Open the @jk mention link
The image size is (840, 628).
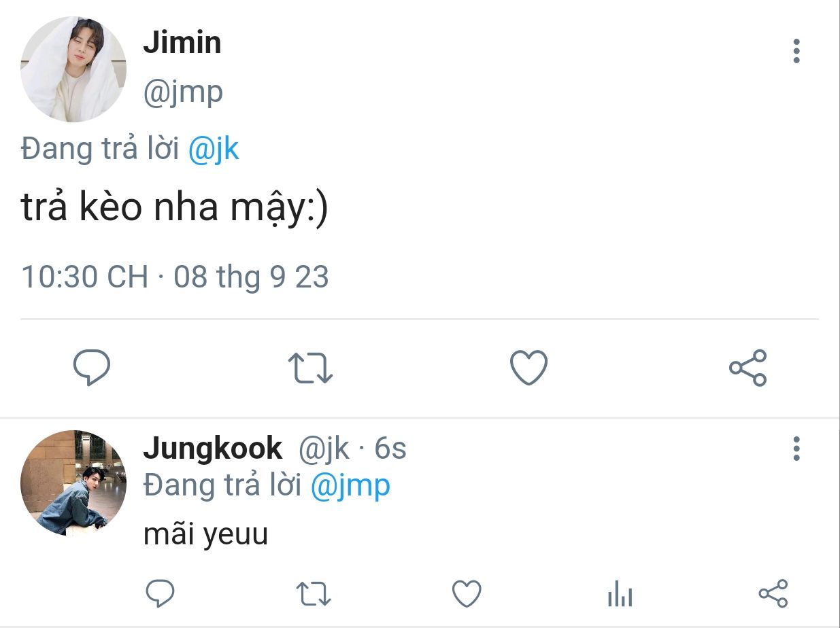(x=214, y=149)
